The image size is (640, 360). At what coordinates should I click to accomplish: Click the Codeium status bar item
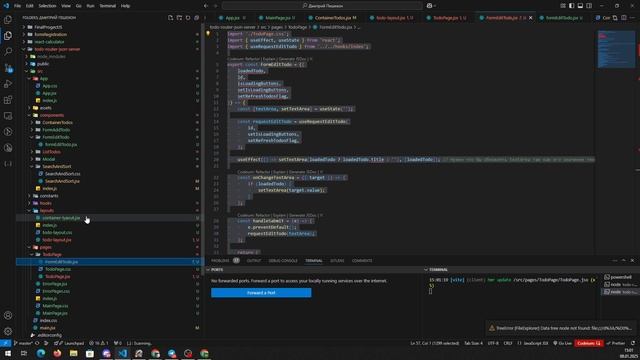tap(589, 343)
